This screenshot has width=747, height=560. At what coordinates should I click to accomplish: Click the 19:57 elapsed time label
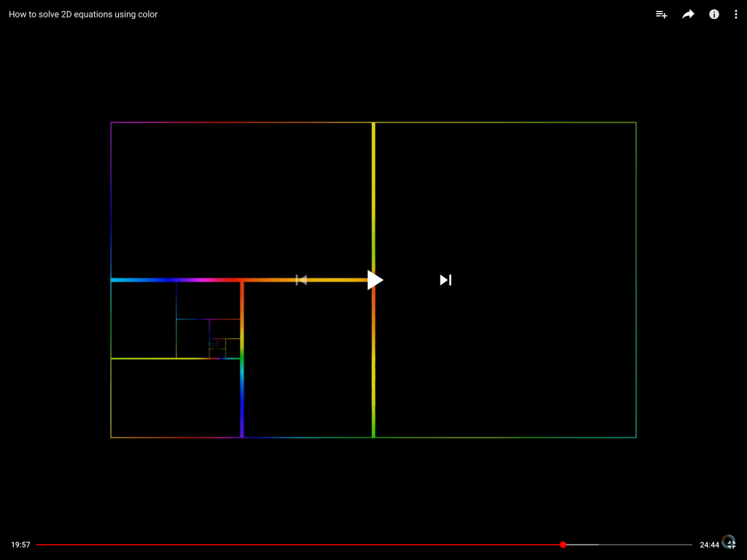pos(20,545)
